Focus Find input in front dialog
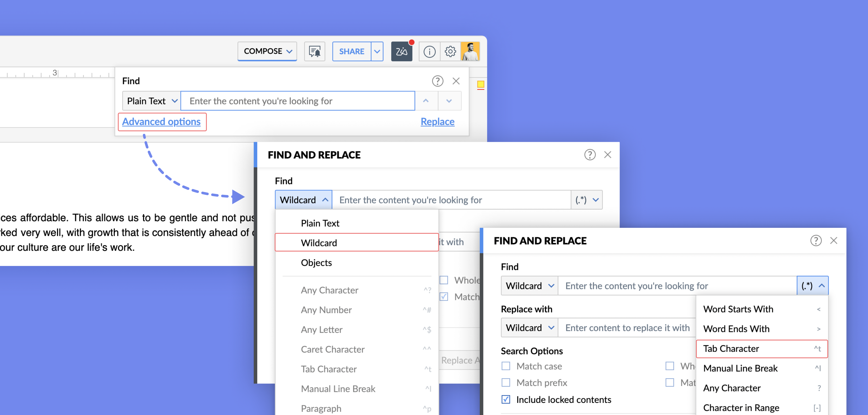The image size is (868, 415). 677,286
